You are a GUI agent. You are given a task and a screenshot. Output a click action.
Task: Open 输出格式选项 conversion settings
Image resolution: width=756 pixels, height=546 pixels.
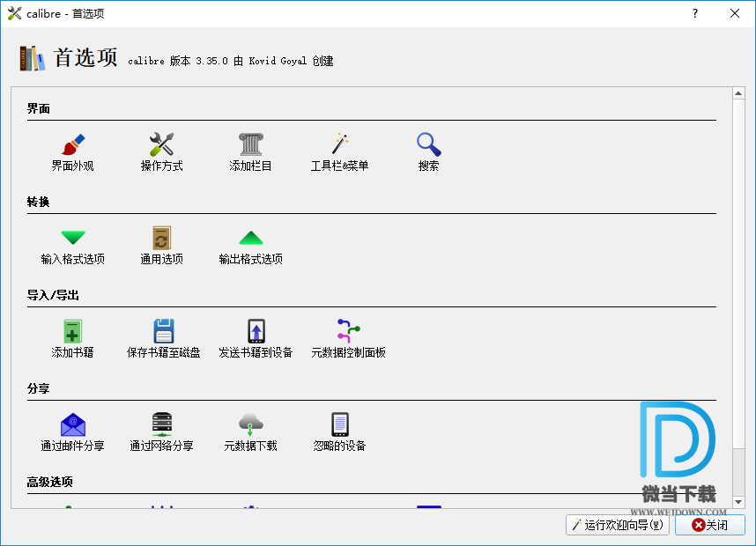[x=251, y=246]
